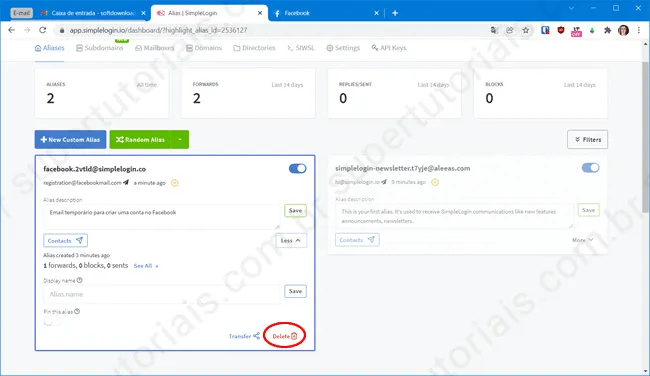The width and height of the screenshot is (650, 376).
Task: Open the Mailboxes tab
Action: coord(155,48)
